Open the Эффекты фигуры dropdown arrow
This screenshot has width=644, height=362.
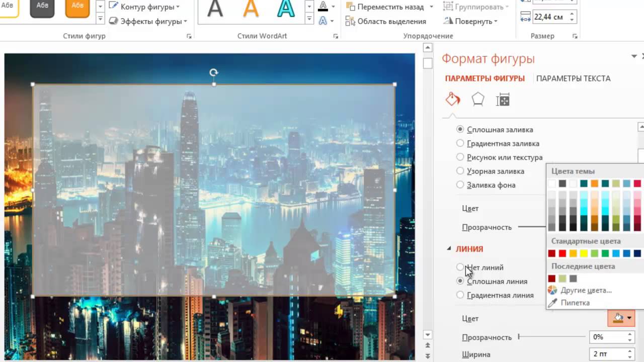click(x=185, y=21)
